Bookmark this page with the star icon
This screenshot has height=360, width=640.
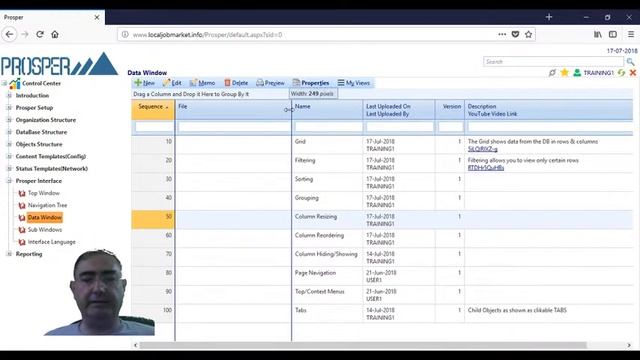click(x=529, y=35)
